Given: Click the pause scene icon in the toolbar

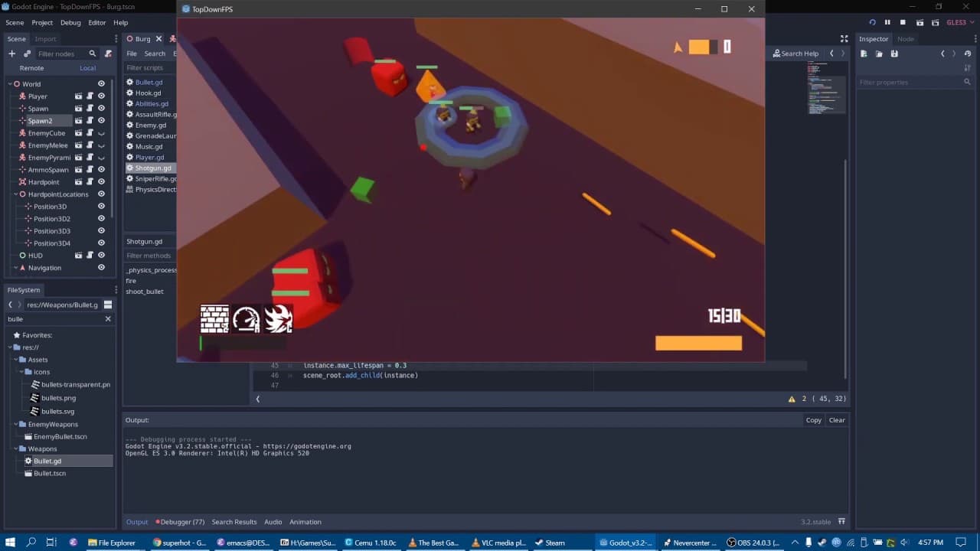Looking at the screenshot, I should pos(887,21).
